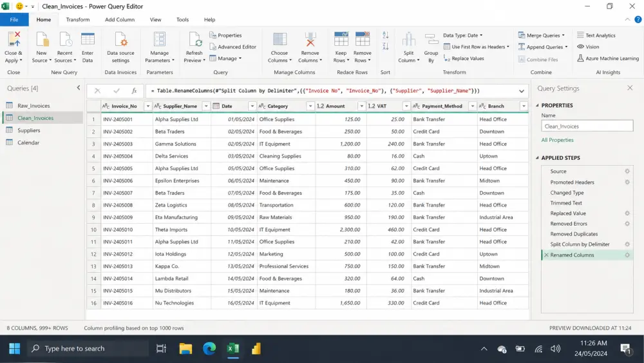Open the Supplier_Name column filter dropdown
This screenshot has height=363, width=644.
click(x=206, y=106)
